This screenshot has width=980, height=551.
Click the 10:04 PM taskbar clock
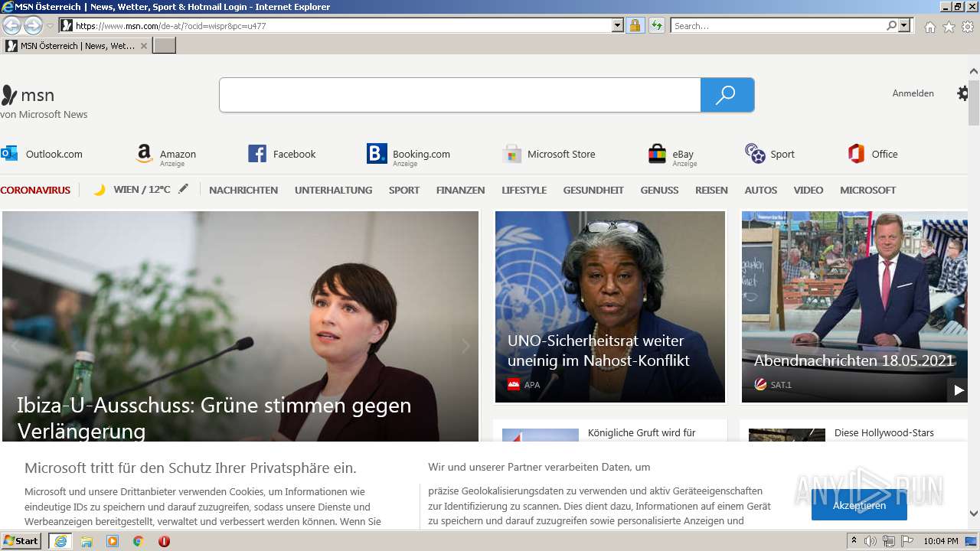point(940,541)
